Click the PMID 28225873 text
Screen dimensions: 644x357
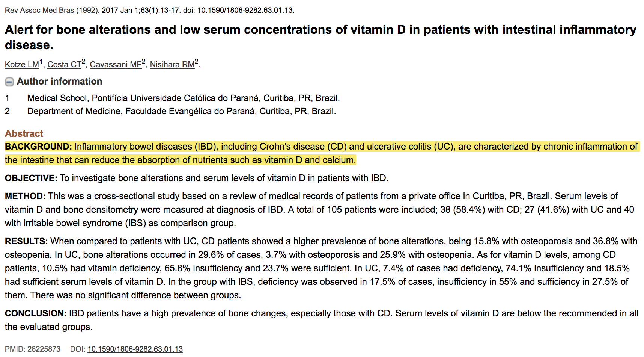click(x=33, y=349)
